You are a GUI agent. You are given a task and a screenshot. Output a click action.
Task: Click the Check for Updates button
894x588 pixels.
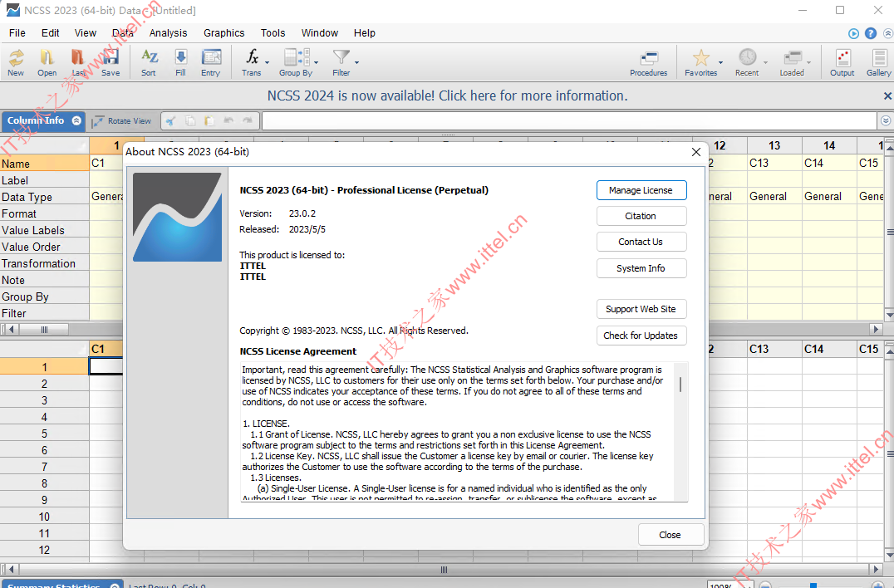(641, 336)
